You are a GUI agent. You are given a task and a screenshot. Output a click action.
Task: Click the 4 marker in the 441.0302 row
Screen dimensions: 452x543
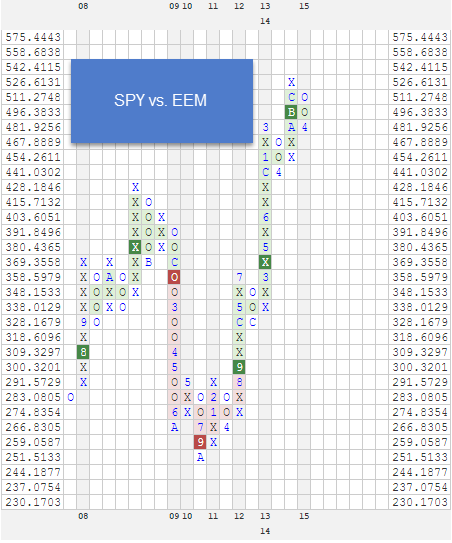tap(278, 172)
